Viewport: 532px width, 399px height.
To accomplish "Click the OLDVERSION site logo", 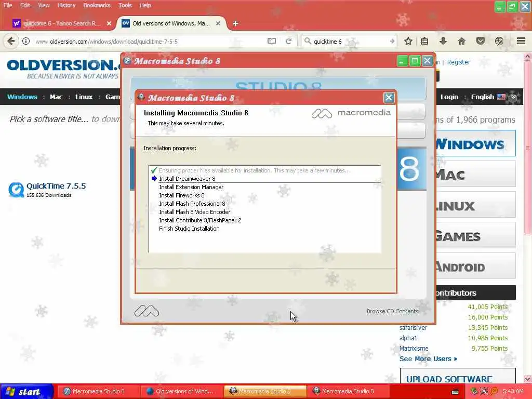I will pyautogui.click(x=64, y=69).
